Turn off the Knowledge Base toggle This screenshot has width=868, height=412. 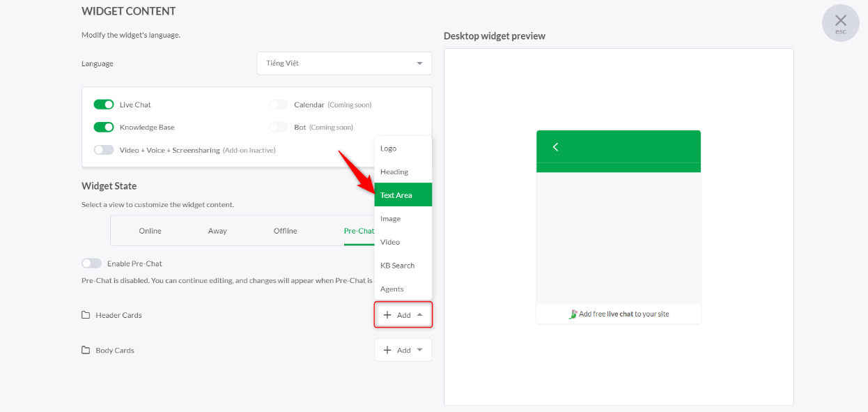coord(104,127)
